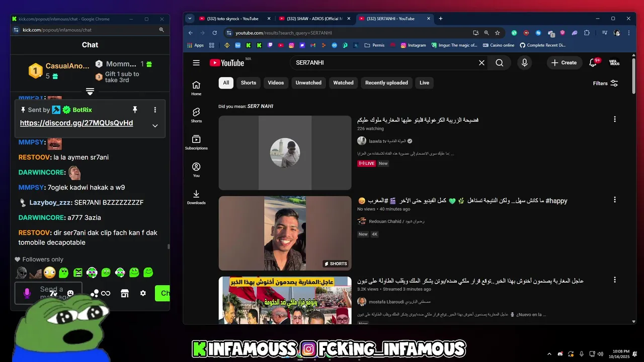Expand the pinned BotRix message chevron
Screen dimensions: 644x362
(x=155, y=126)
